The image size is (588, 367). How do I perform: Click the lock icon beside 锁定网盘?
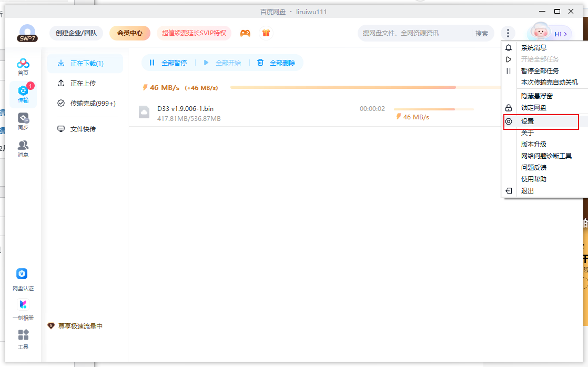pyautogui.click(x=509, y=108)
